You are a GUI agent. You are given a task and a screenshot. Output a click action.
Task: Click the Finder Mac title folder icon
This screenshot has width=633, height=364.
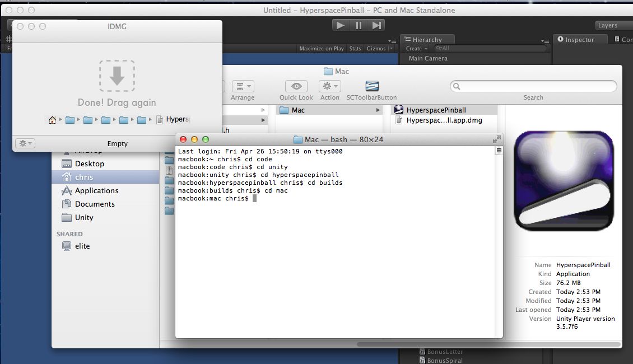point(328,72)
